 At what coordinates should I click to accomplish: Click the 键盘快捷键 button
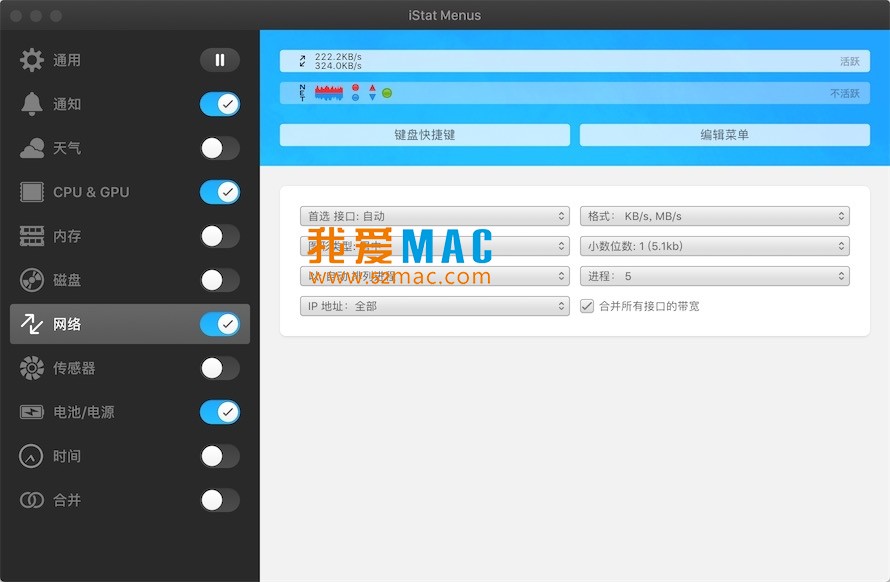(425, 135)
